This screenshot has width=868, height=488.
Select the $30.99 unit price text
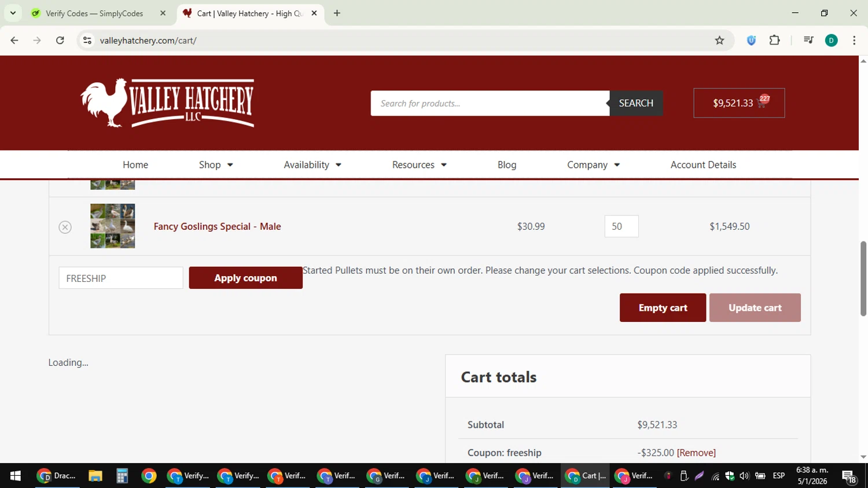[x=531, y=226]
